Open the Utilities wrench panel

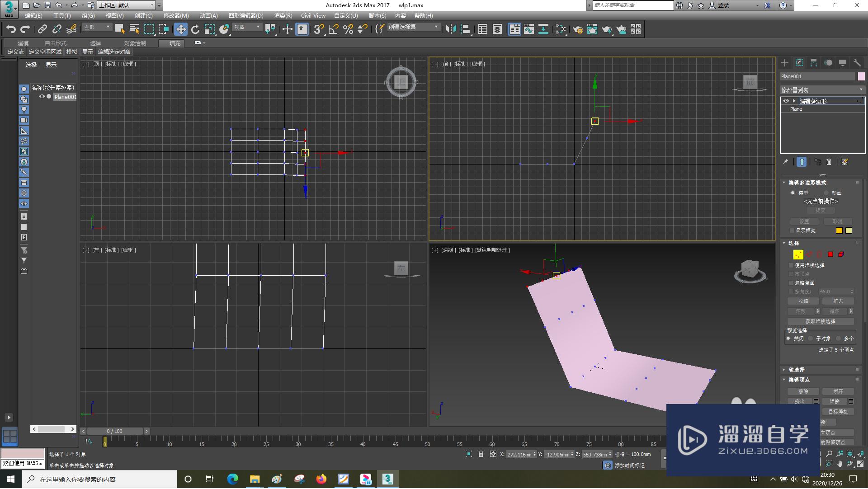(x=857, y=63)
